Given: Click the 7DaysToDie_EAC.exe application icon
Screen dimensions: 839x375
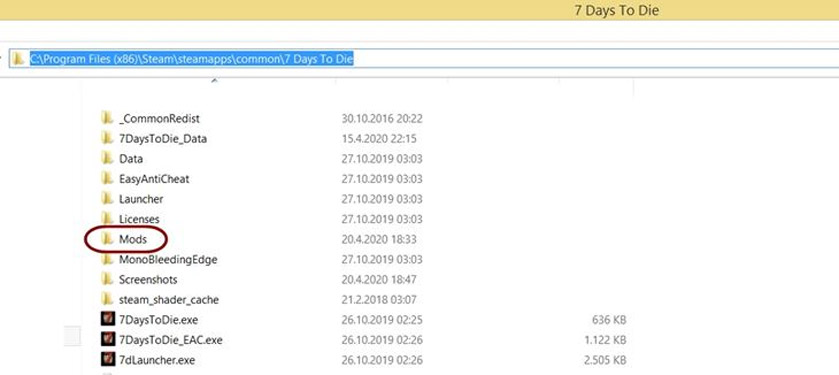Looking at the screenshot, I should pyautogui.click(x=108, y=339).
